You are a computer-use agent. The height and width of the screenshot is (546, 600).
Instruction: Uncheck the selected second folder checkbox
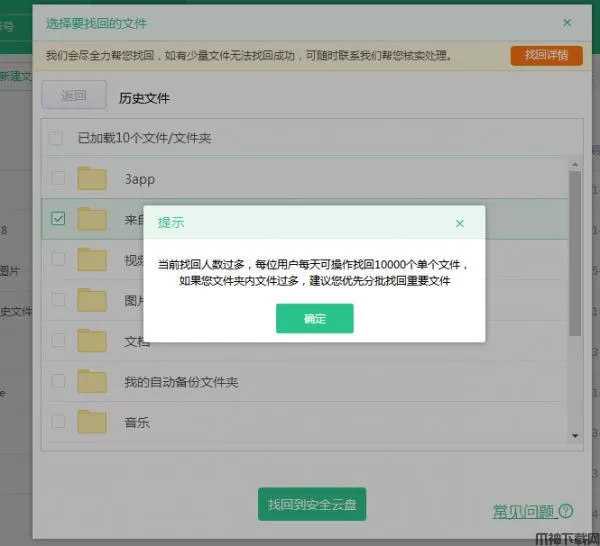(58, 219)
